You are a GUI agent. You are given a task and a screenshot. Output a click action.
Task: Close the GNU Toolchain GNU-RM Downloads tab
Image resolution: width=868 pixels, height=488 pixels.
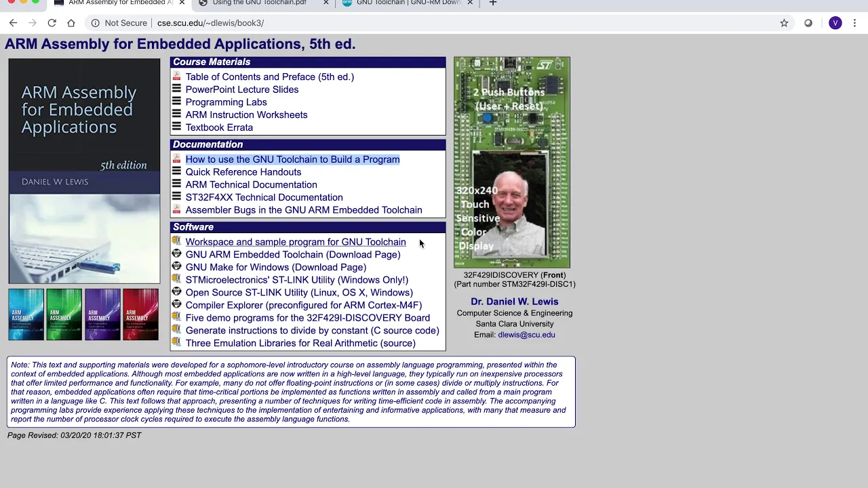pyautogui.click(x=470, y=3)
